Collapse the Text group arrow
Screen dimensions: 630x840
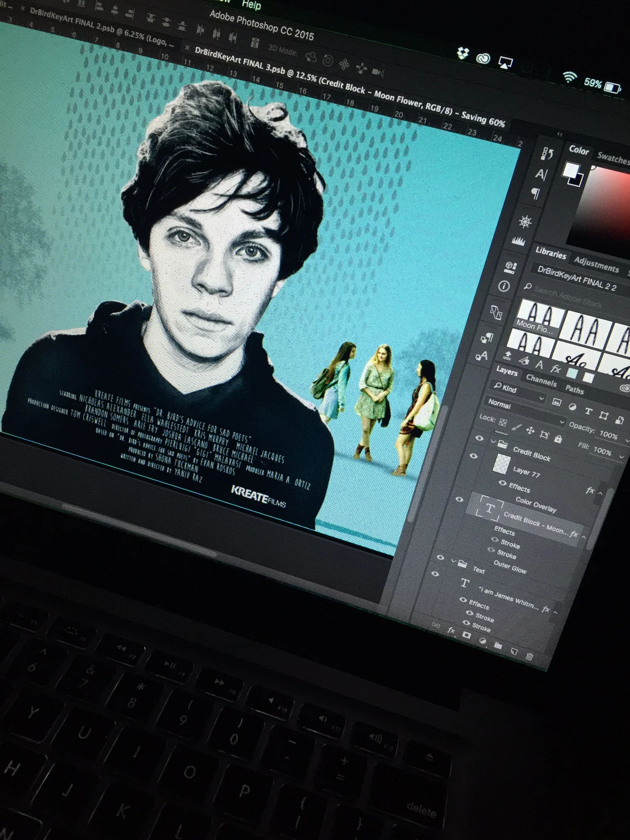click(x=454, y=560)
